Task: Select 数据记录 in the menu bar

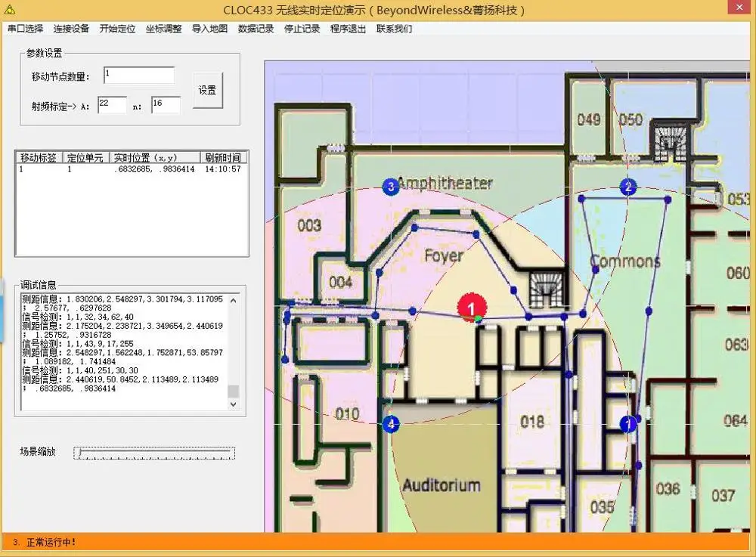Action: 256,29
